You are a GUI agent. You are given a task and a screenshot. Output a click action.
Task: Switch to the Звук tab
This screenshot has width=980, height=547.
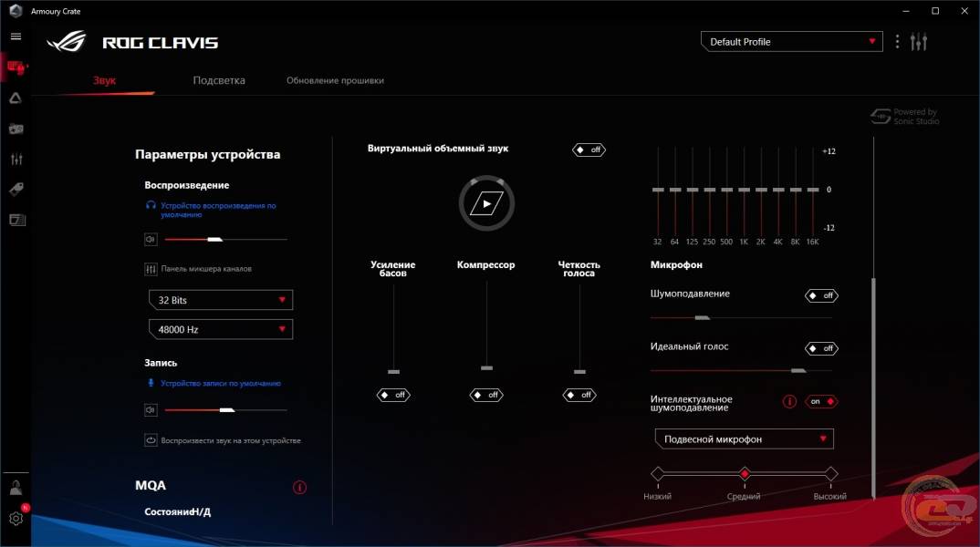click(104, 80)
